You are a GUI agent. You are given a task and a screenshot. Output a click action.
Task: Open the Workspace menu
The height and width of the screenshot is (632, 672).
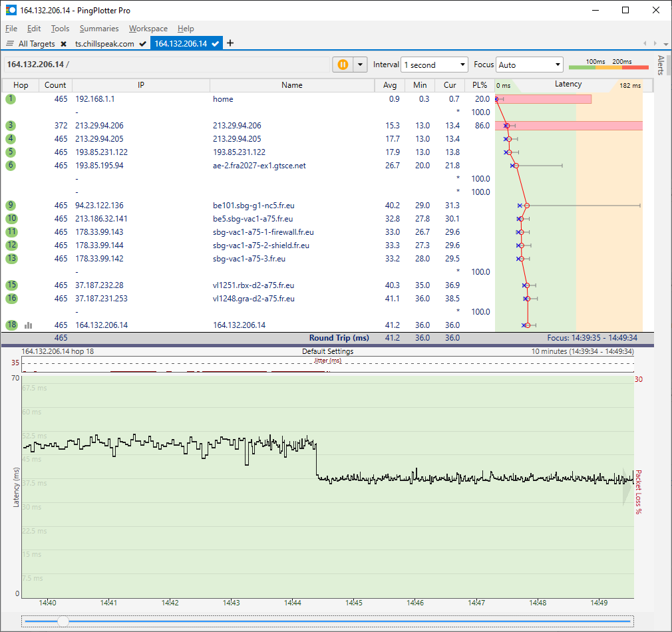pos(148,29)
